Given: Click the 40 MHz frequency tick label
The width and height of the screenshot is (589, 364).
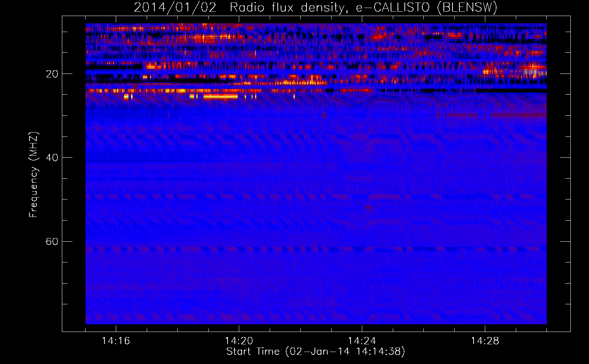Looking at the screenshot, I should point(52,158).
